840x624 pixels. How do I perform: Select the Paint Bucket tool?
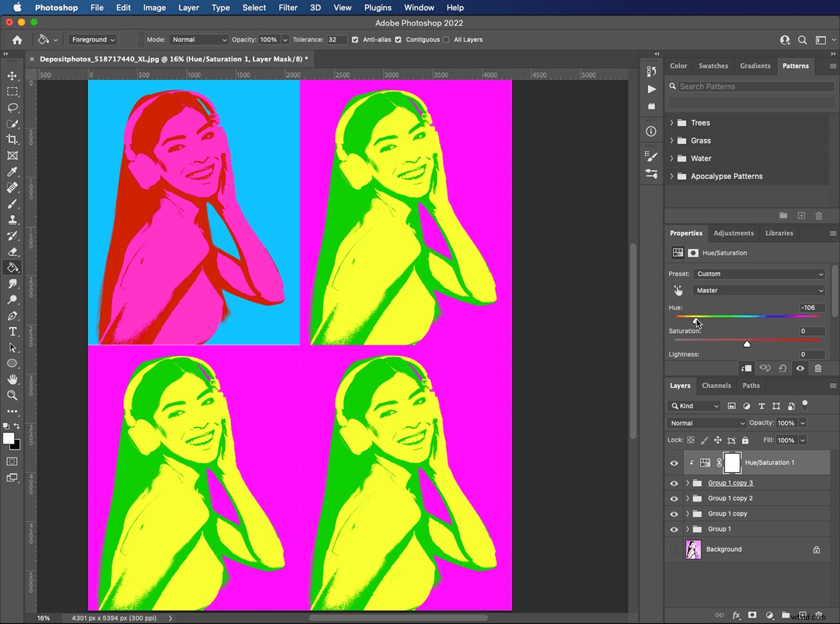pyautogui.click(x=13, y=267)
